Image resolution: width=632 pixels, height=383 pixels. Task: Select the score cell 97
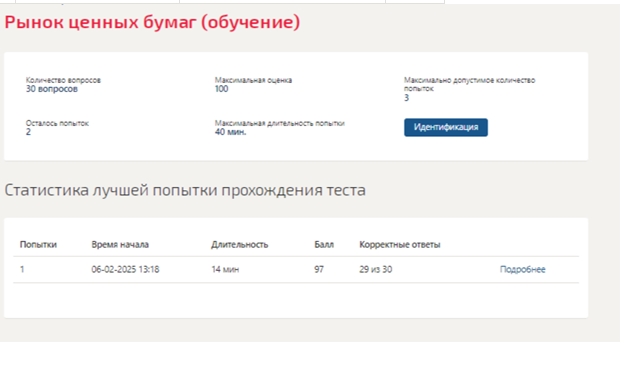click(319, 269)
